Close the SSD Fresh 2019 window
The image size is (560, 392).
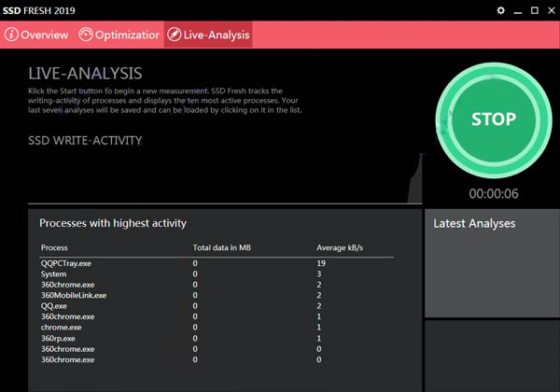pos(552,10)
